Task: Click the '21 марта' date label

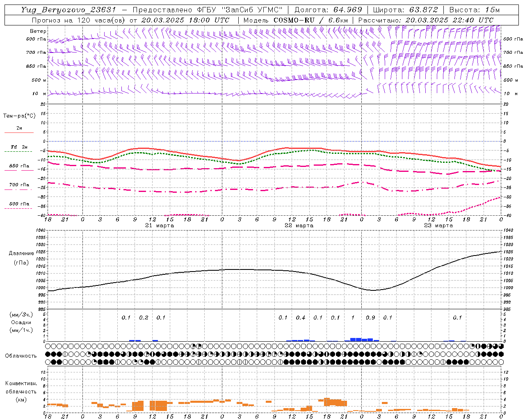Action: pos(160,226)
